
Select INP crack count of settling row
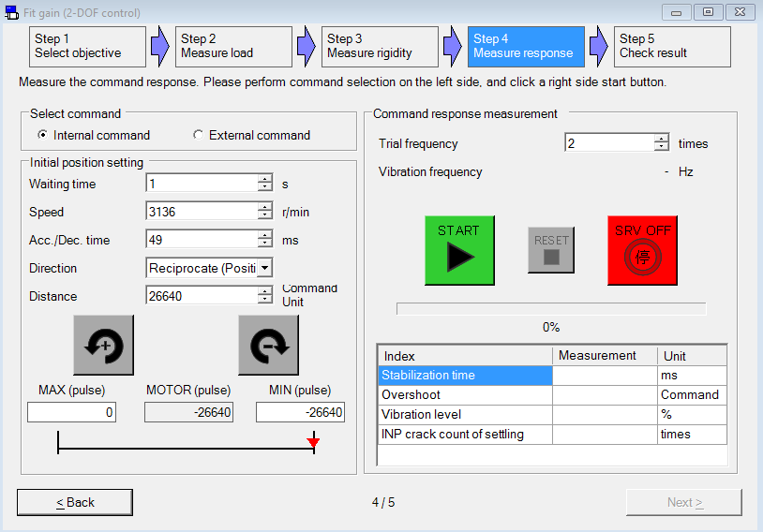tap(552, 435)
